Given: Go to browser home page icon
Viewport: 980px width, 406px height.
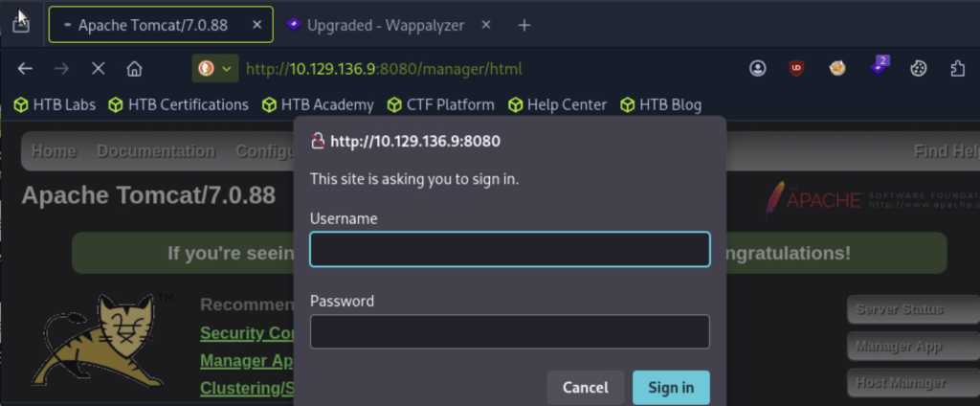Looking at the screenshot, I should (x=134, y=69).
